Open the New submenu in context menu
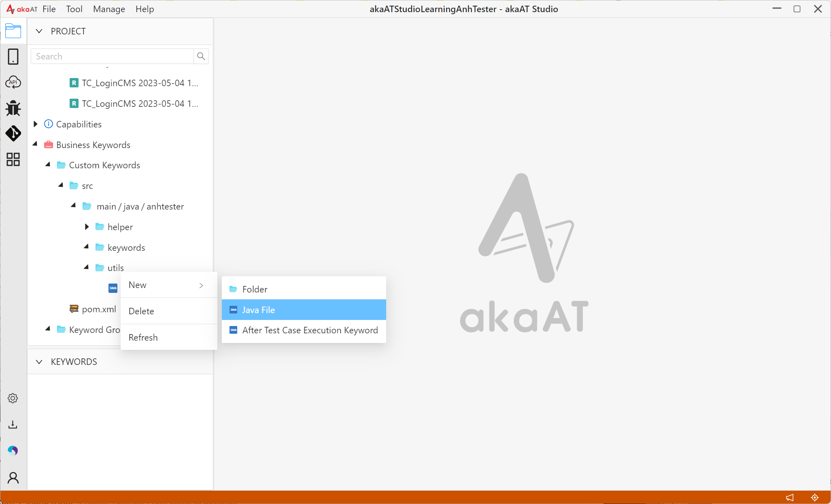Viewport: 831px width, 504px height. [x=169, y=285]
